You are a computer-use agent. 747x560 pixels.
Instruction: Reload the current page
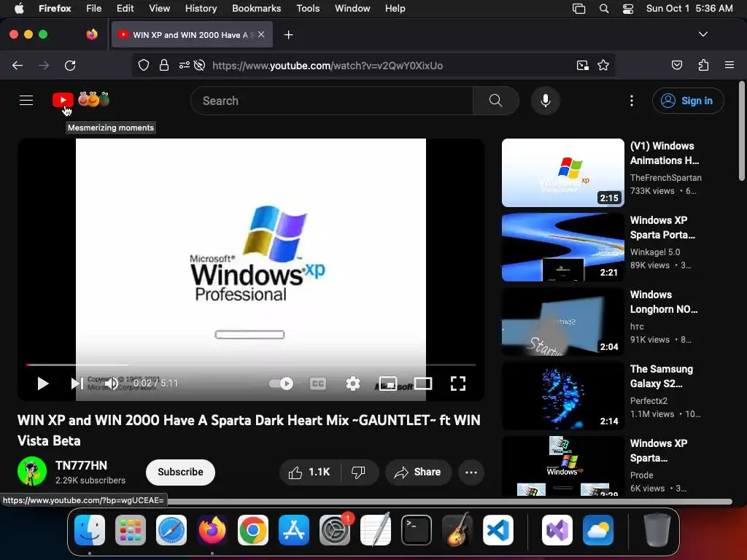[70, 65]
